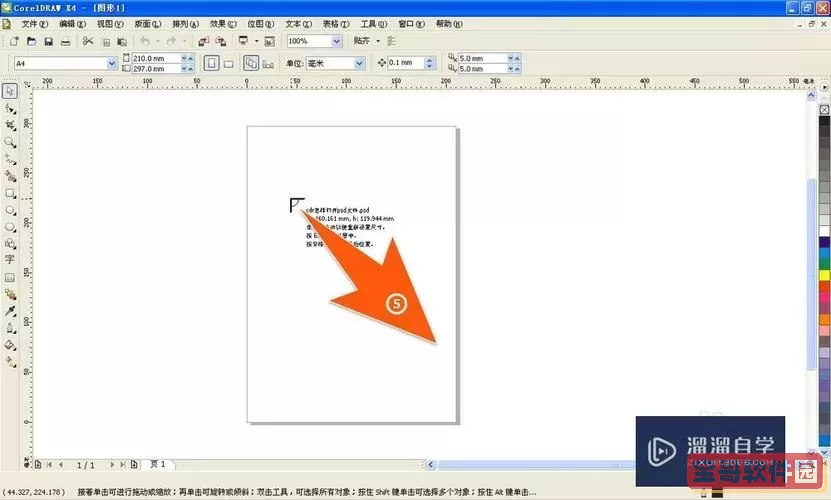Click in the page height 297.0 mm field
The height and width of the screenshot is (500, 831).
(156, 69)
